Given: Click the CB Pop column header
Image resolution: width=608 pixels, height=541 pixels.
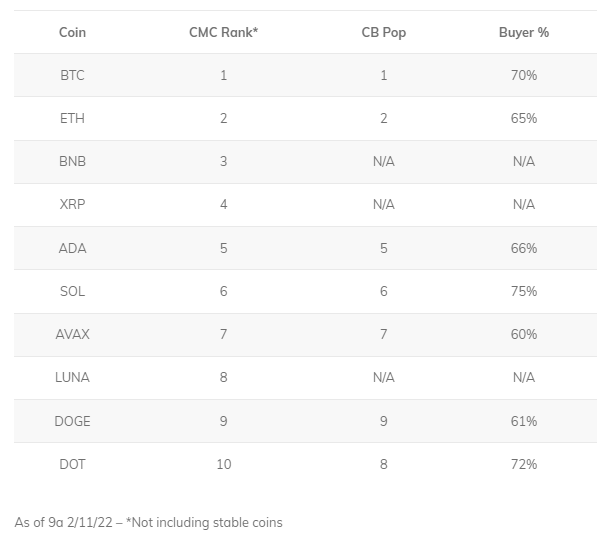Looking at the screenshot, I should tap(383, 33).
